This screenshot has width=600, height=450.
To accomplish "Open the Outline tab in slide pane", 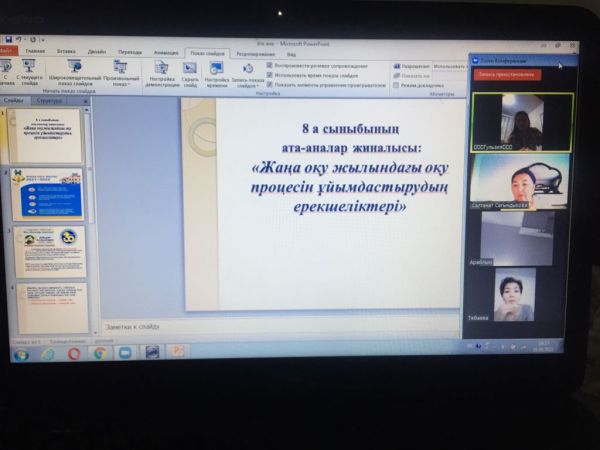I will 48,100.
